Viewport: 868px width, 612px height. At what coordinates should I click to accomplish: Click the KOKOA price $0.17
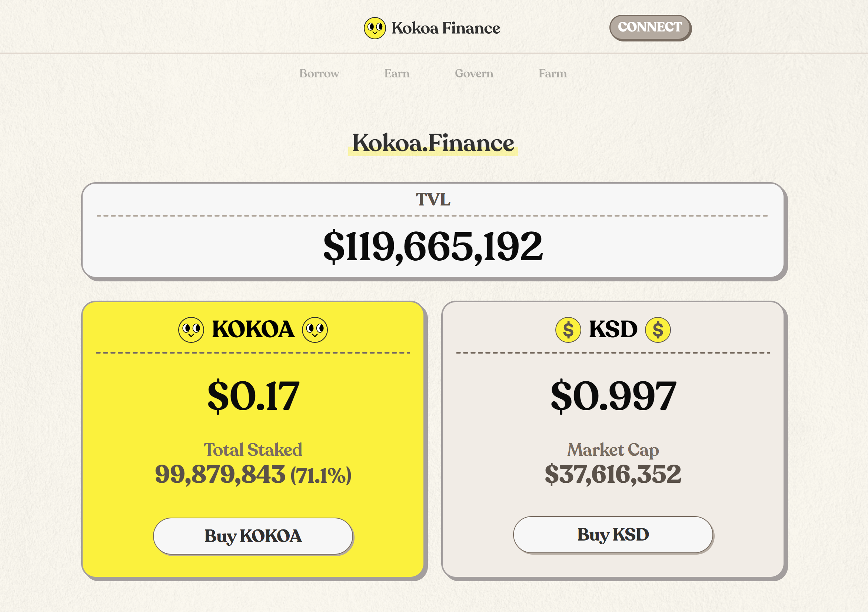point(253,395)
